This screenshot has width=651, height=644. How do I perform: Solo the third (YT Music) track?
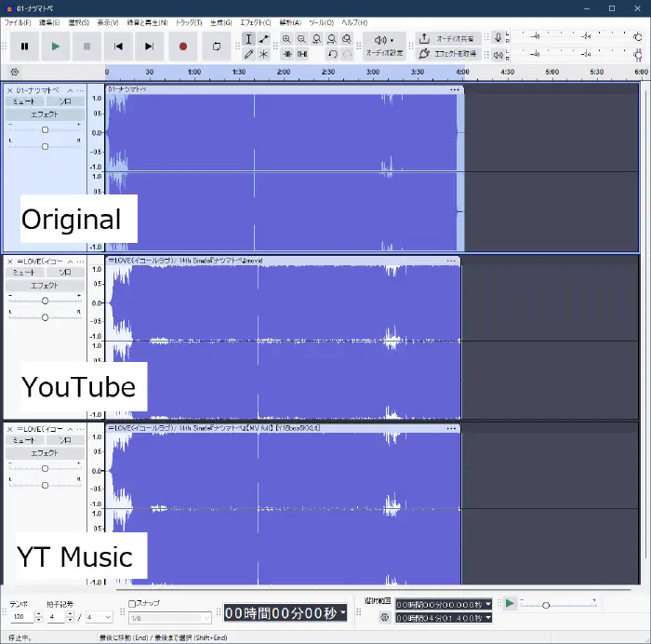click(x=65, y=440)
